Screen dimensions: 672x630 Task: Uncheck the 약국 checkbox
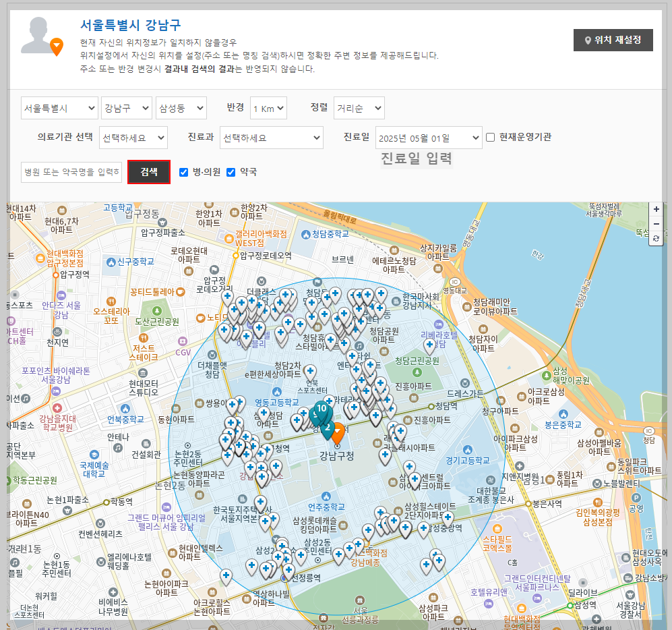click(x=231, y=173)
